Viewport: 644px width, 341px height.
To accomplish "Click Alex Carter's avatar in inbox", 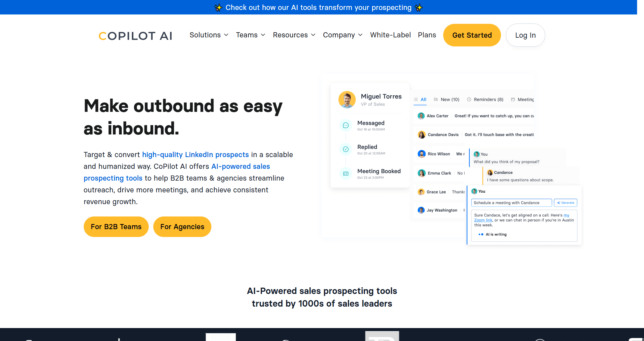I will coord(421,116).
